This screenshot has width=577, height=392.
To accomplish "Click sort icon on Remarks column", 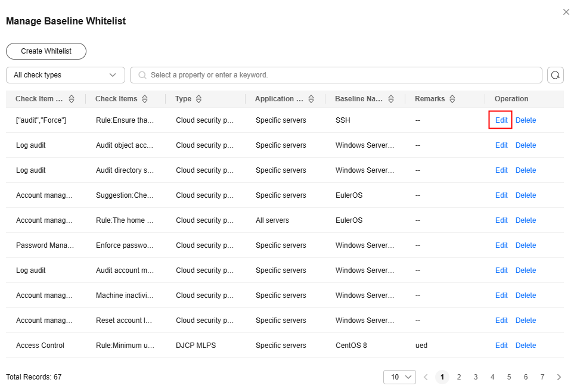I will 452,99.
